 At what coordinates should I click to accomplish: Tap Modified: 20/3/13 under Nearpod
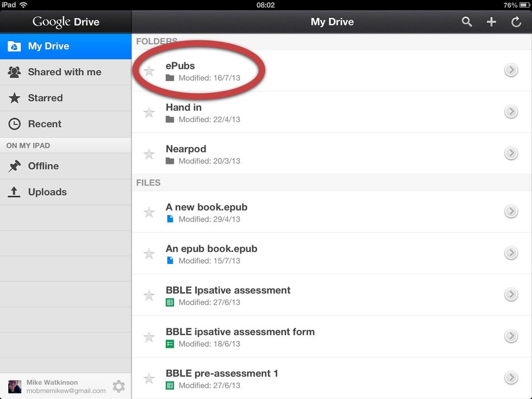tap(210, 161)
